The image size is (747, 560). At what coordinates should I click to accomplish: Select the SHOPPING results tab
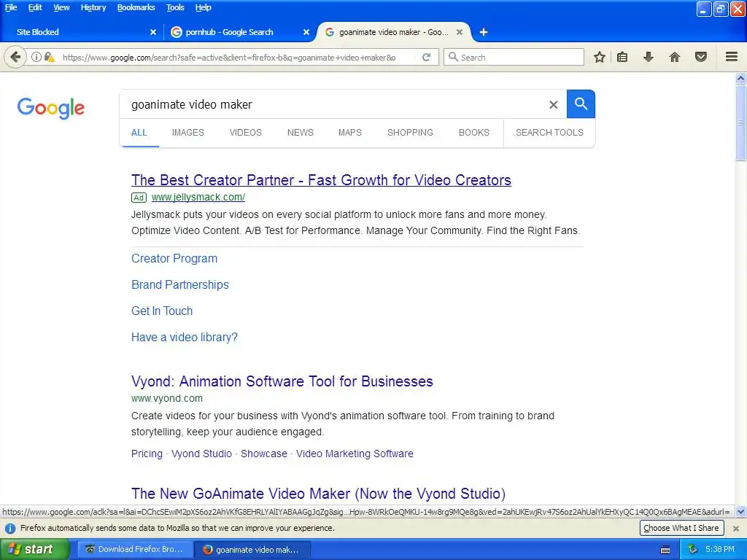tap(410, 133)
